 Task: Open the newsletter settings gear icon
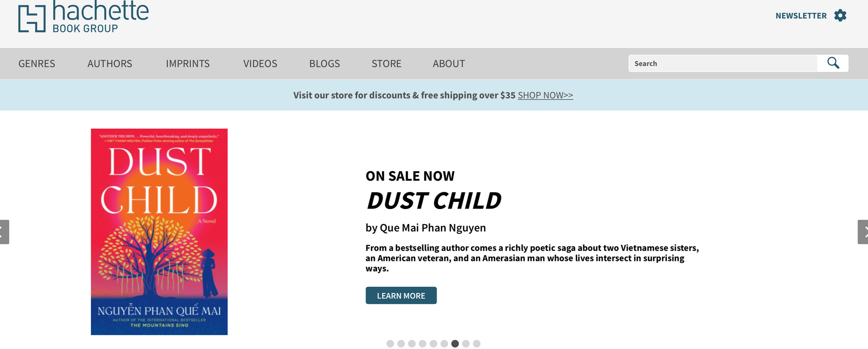click(x=840, y=15)
